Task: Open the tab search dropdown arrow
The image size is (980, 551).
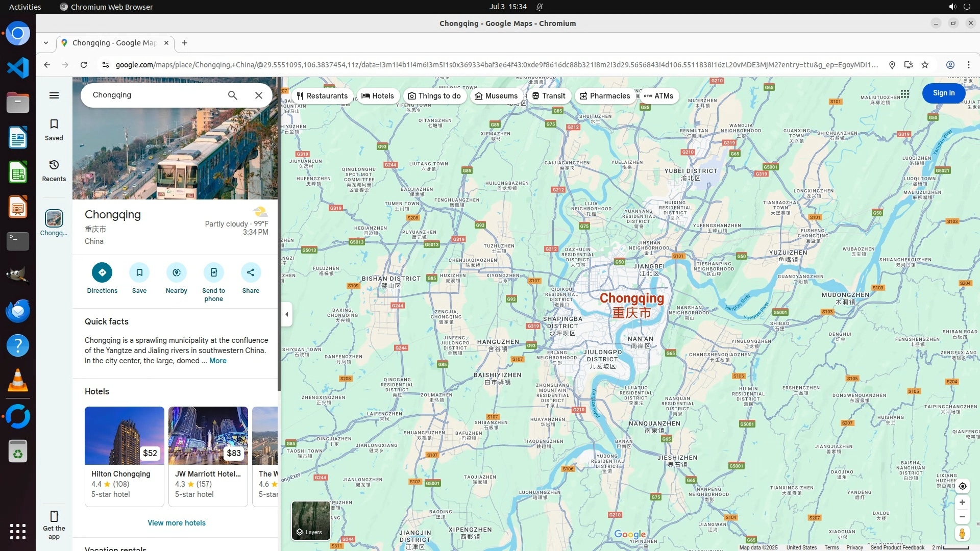Action: click(x=46, y=43)
